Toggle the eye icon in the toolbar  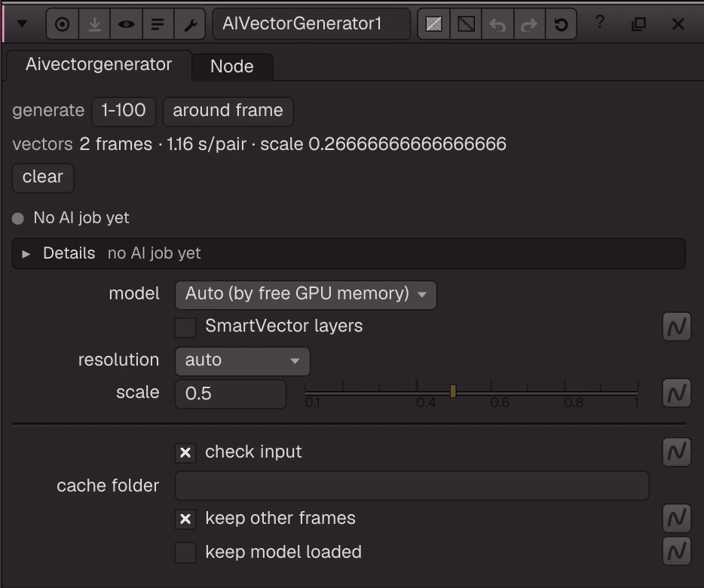[x=126, y=24]
